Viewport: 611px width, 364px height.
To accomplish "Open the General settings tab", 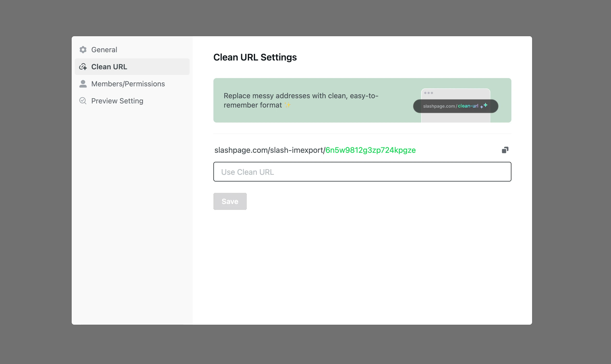I will click(x=132, y=50).
